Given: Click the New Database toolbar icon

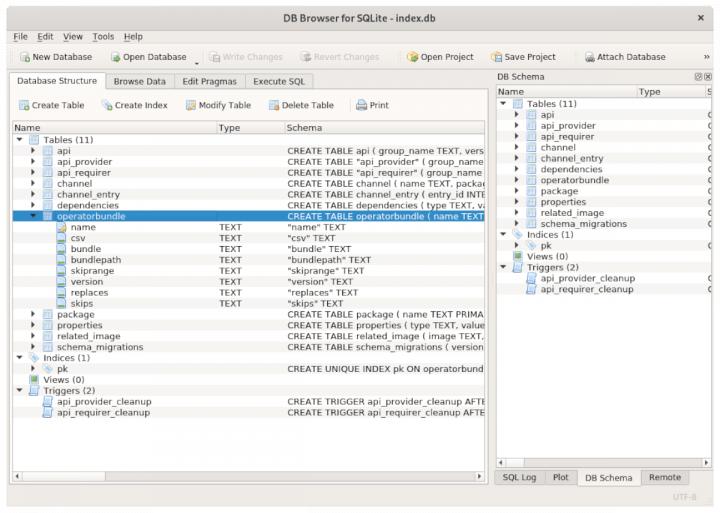Looking at the screenshot, I should coord(25,57).
